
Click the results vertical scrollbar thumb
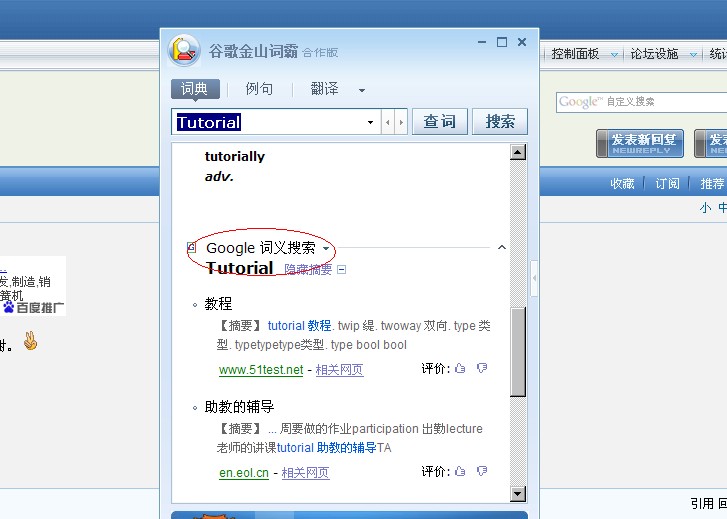(x=518, y=352)
